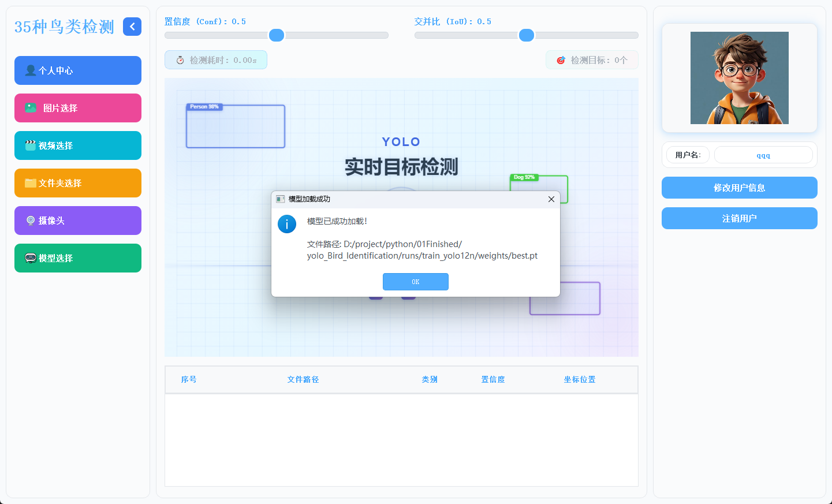Screen dimensions: 832x504
Task: Confirm the dialog with OK
Action: [416, 282]
